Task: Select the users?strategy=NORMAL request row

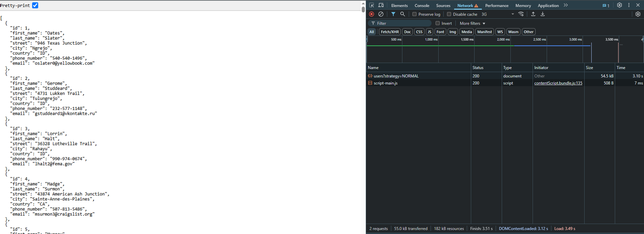Action: pyautogui.click(x=505, y=76)
